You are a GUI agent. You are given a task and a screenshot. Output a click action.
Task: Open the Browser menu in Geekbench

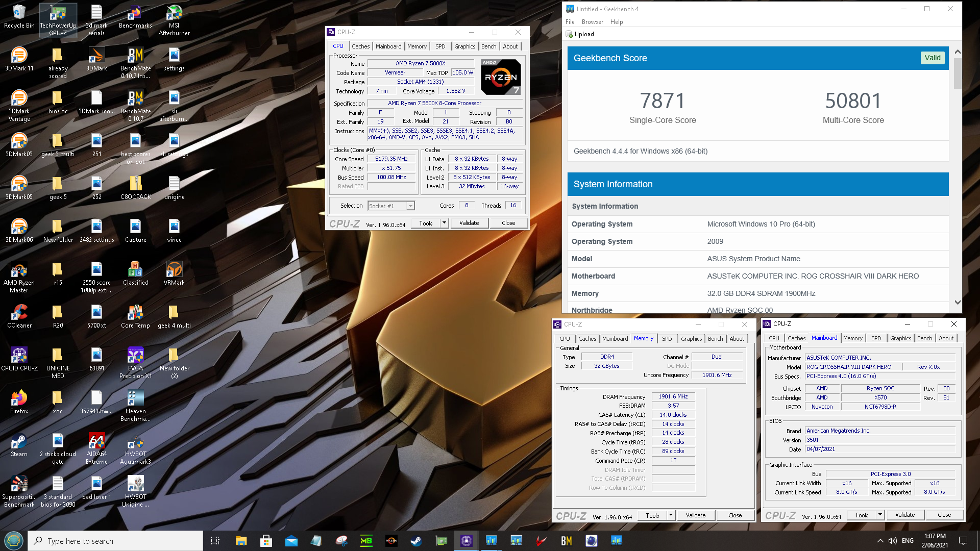click(592, 22)
